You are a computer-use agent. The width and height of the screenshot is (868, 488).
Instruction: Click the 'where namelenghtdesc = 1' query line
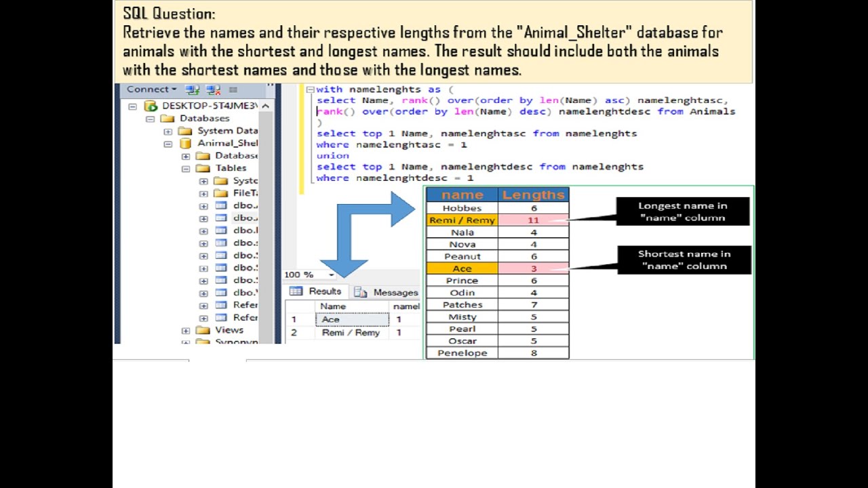tap(395, 178)
